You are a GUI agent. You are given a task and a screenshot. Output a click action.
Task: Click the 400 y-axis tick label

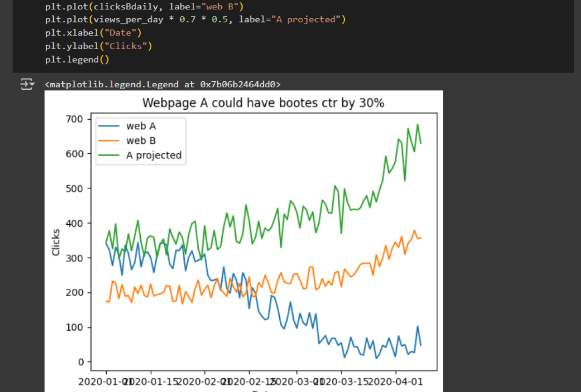click(x=75, y=223)
